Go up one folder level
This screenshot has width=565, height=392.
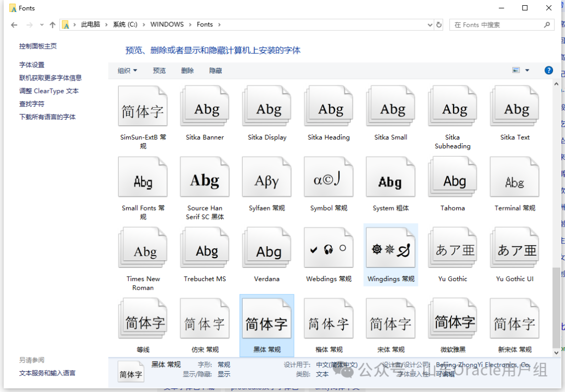coord(53,25)
